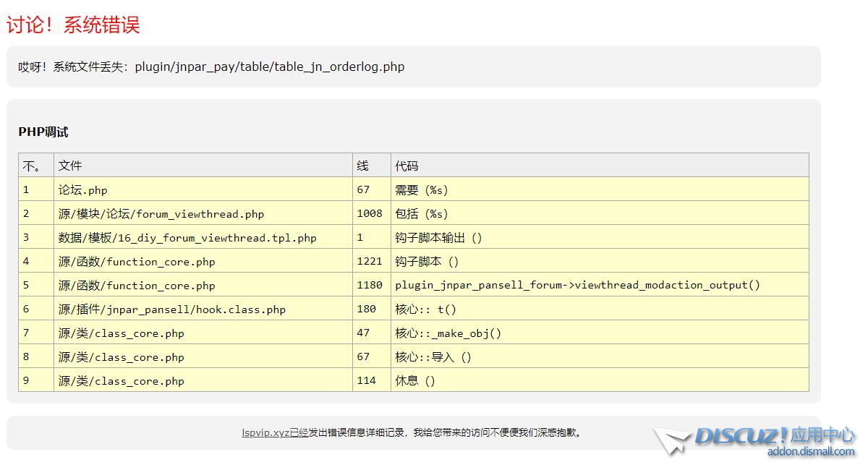868x470 pixels.
Task: Click the paper plane watermark icon
Action: 672,440
